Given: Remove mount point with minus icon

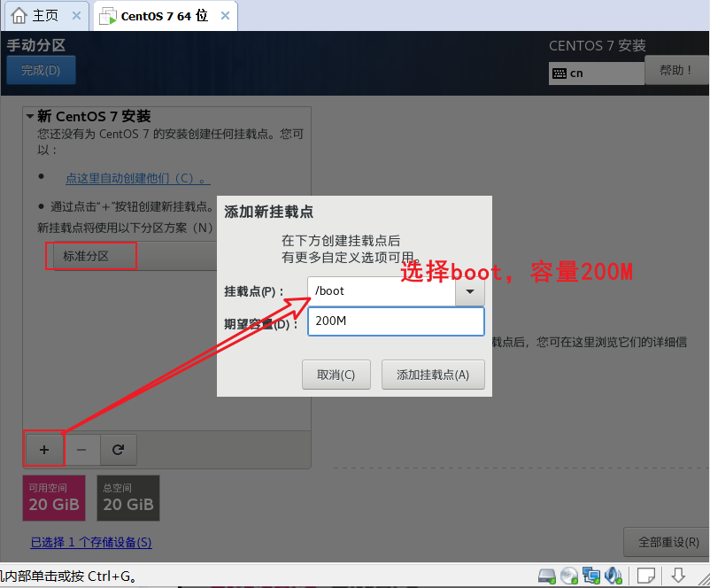Looking at the screenshot, I should click(x=81, y=450).
